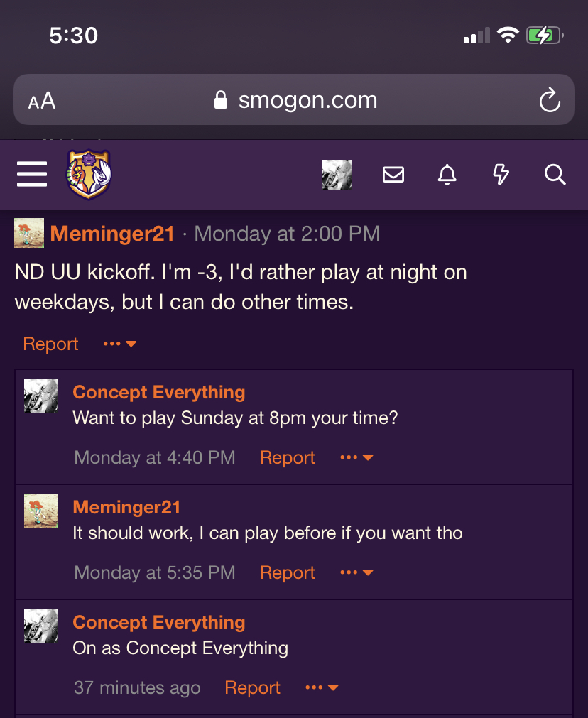The height and width of the screenshot is (718, 588).
Task: Report the 'On as Concept Everything' comment
Action: (x=252, y=687)
